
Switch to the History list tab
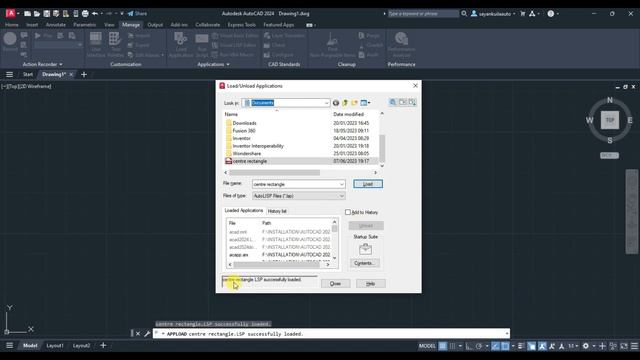pyautogui.click(x=277, y=211)
